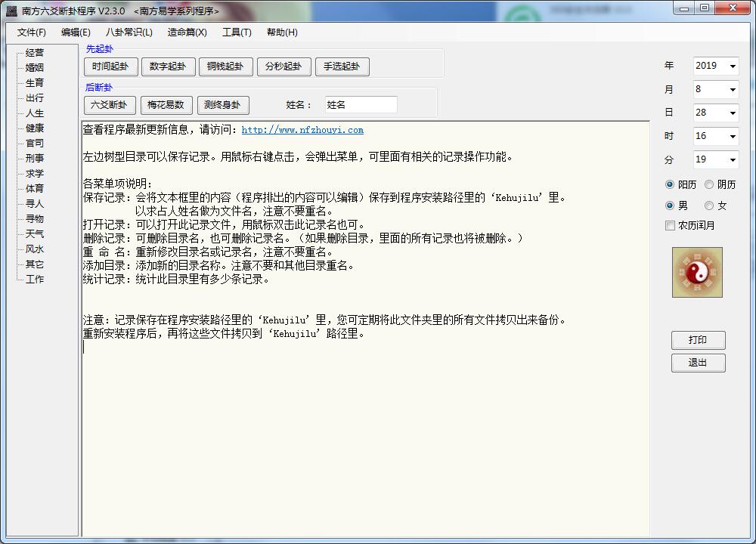This screenshot has width=756, height=544.
Task: Select the 出行 tree category
Action: (34, 97)
